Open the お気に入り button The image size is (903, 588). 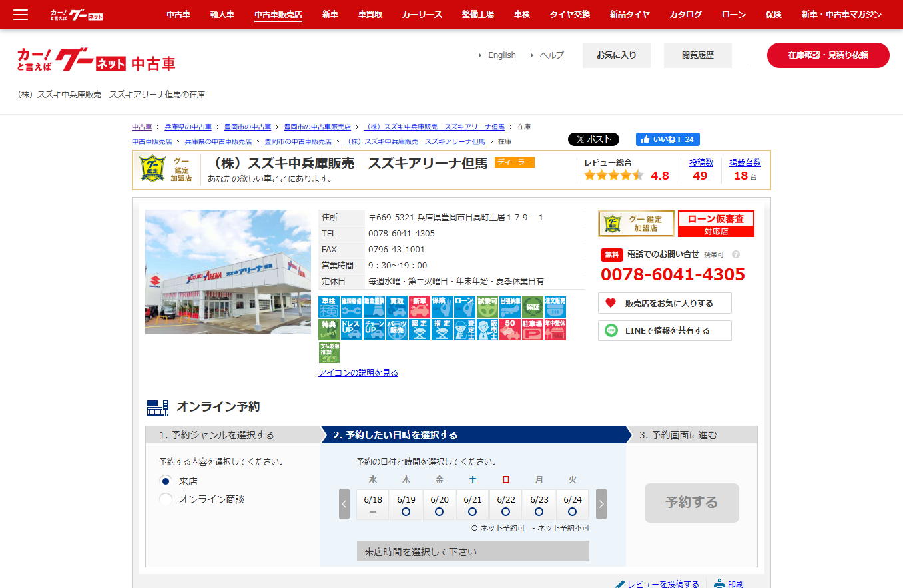tap(617, 55)
